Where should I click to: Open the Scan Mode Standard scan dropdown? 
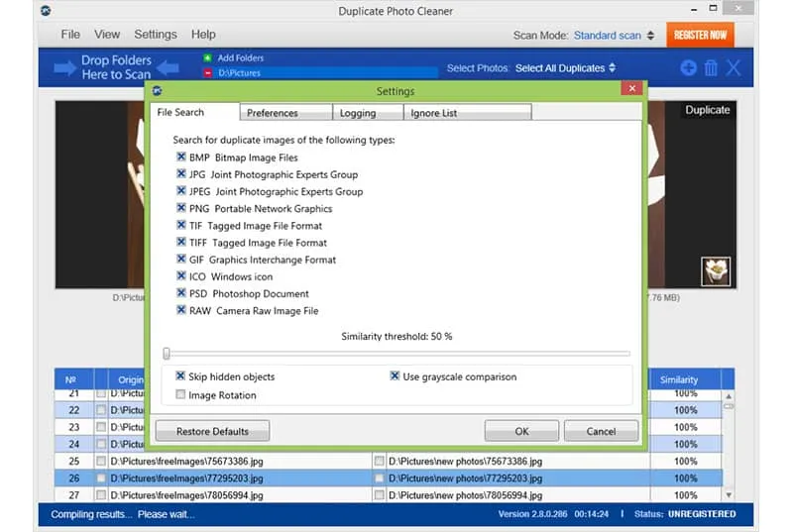click(x=614, y=36)
